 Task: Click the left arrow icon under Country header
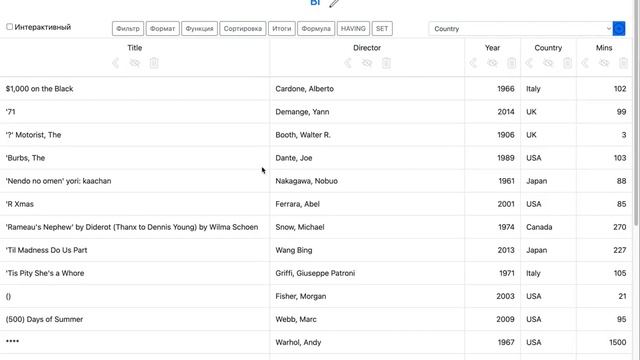[529, 63]
